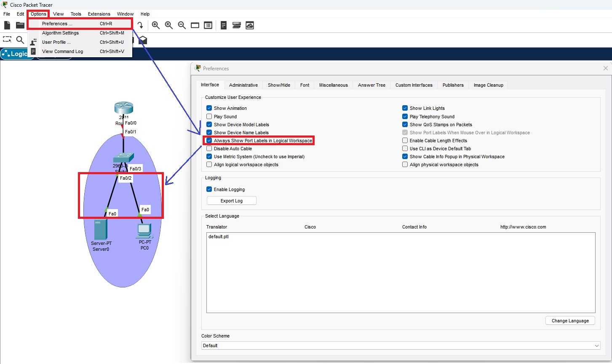Enable Disable Auto Cable checkbox
Viewport: 612px width, 364px height.
click(209, 149)
